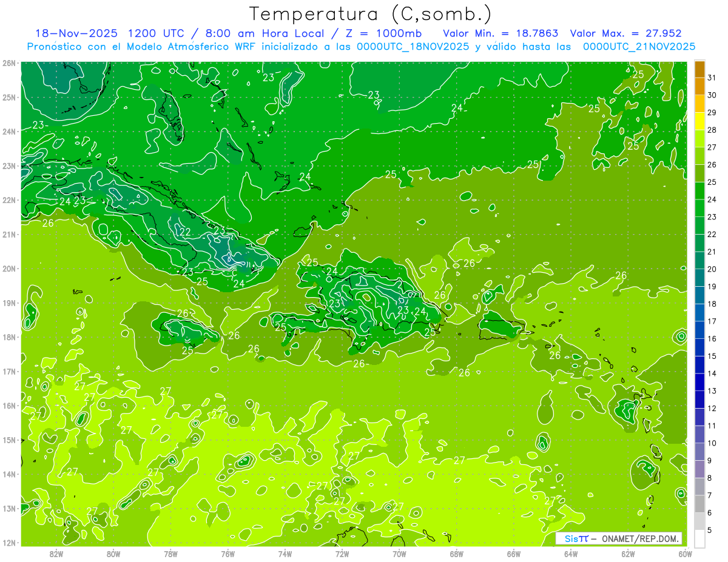Click the "21N" latitude axis label
Screen dimensions: 728x562
point(8,234)
